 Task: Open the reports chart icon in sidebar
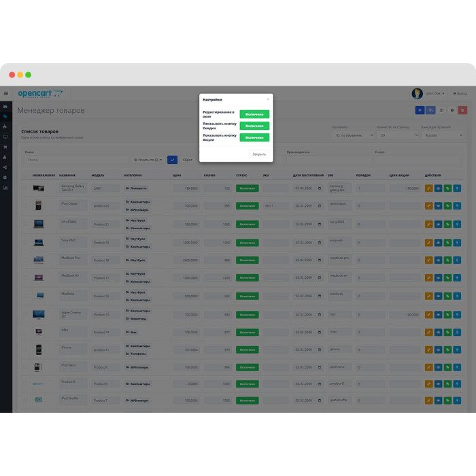(5, 188)
